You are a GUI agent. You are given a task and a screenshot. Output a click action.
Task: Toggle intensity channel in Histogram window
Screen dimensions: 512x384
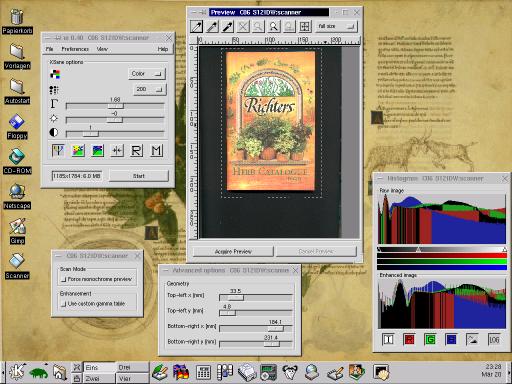388,339
